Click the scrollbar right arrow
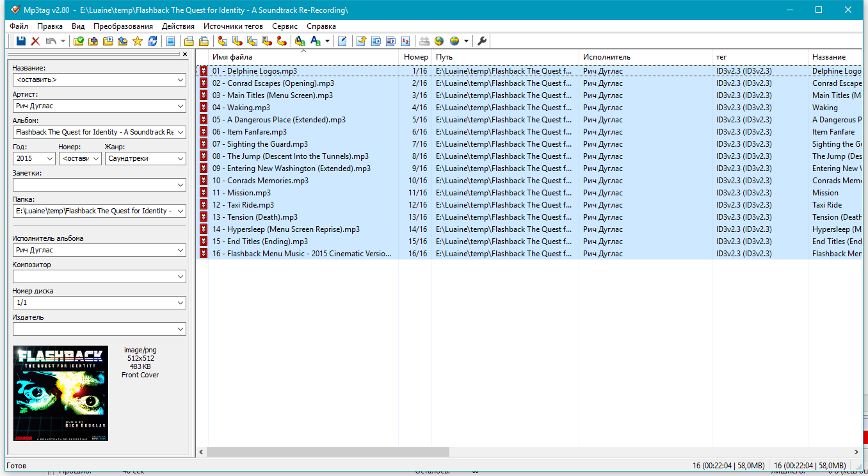 pyautogui.click(x=856, y=452)
